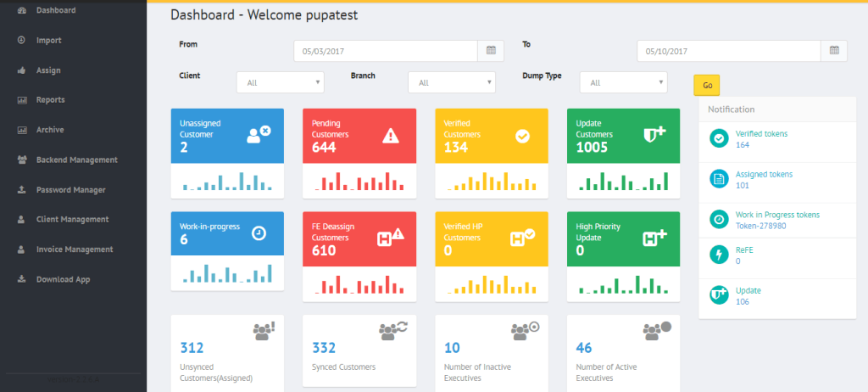Image resolution: width=868 pixels, height=392 pixels.
Task: Click the 332 synced customers count
Action: click(324, 348)
